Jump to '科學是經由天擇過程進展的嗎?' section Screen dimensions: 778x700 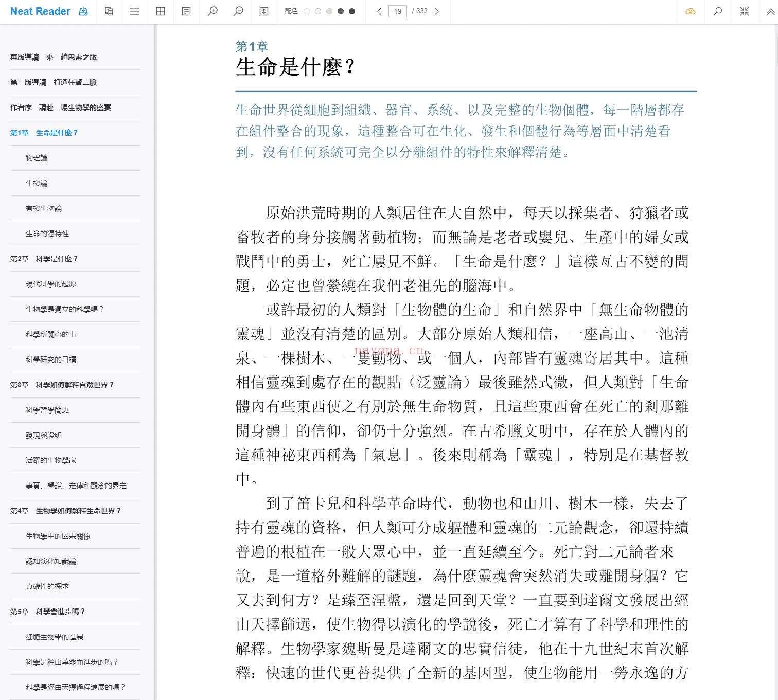pyautogui.click(x=75, y=687)
